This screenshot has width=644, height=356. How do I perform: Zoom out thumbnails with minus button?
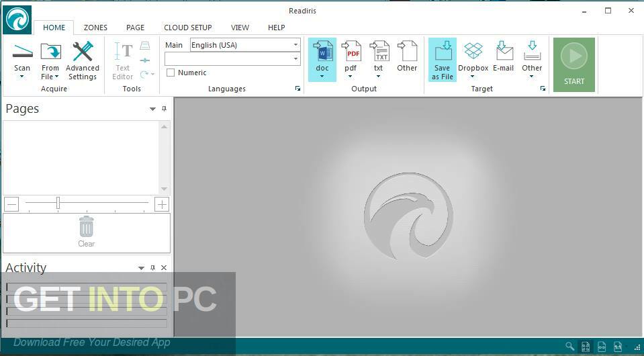[x=11, y=204]
